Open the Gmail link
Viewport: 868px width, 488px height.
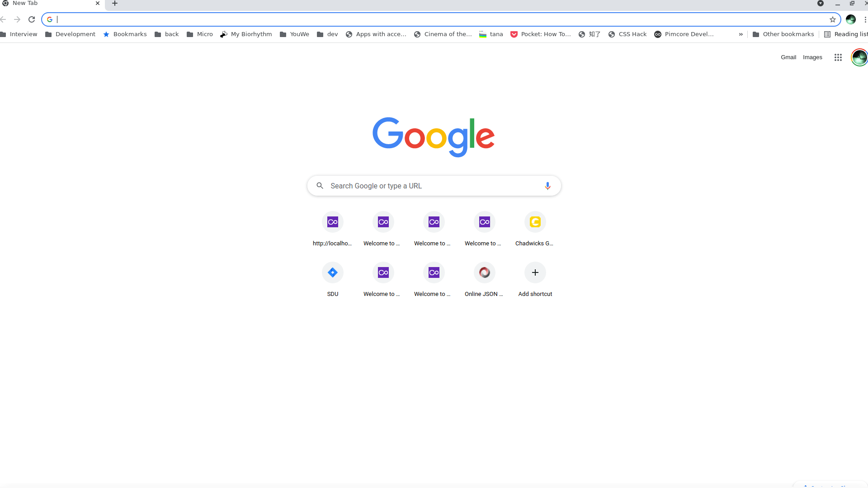[788, 57]
